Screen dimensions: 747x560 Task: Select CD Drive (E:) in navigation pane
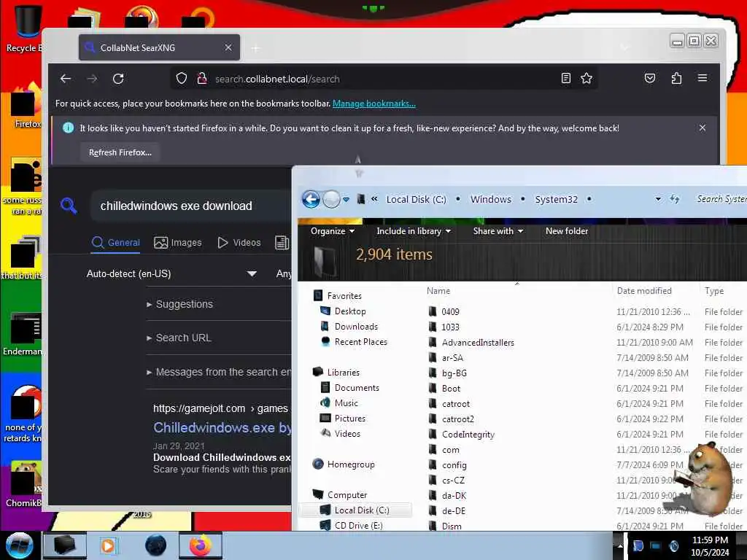pyautogui.click(x=358, y=525)
